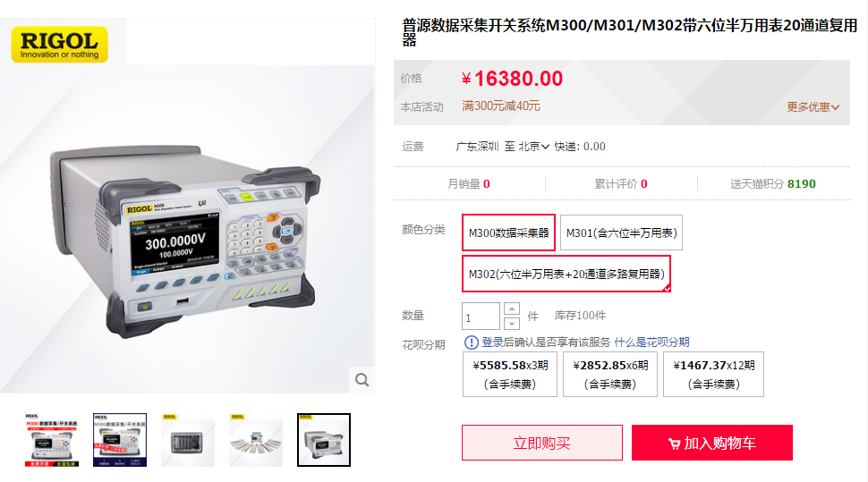Click the quantity input field
The image size is (868, 482).
click(x=481, y=316)
